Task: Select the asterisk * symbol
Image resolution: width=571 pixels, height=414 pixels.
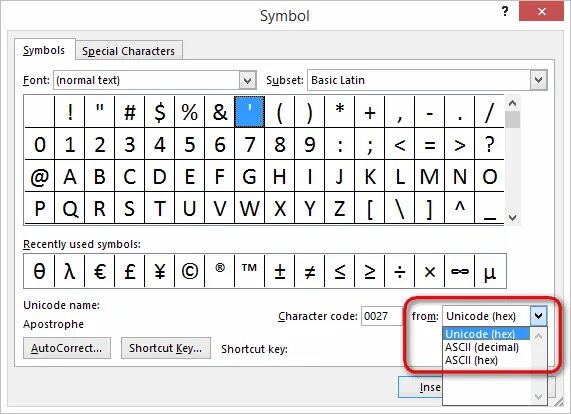Action: 340,112
